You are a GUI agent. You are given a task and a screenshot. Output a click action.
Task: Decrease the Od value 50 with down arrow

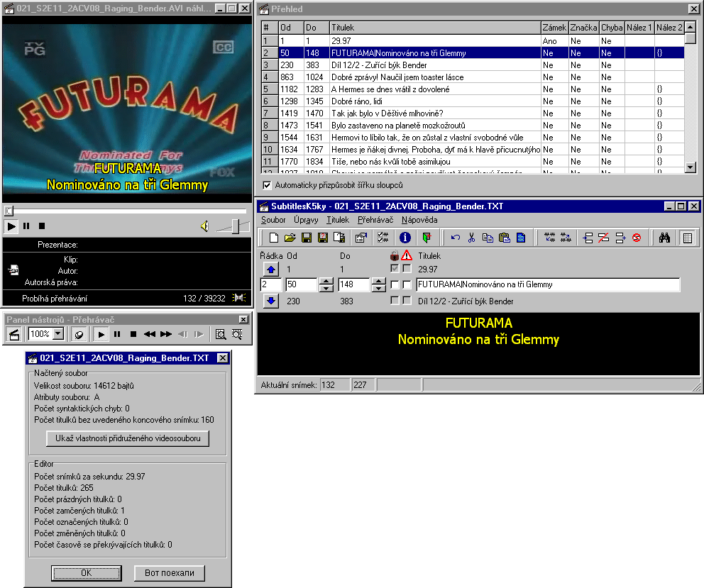point(326,288)
